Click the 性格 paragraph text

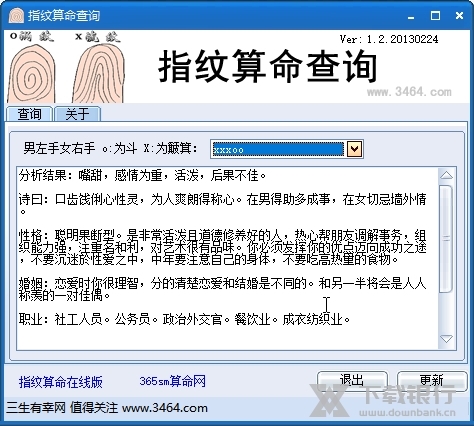pyautogui.click(x=222, y=247)
